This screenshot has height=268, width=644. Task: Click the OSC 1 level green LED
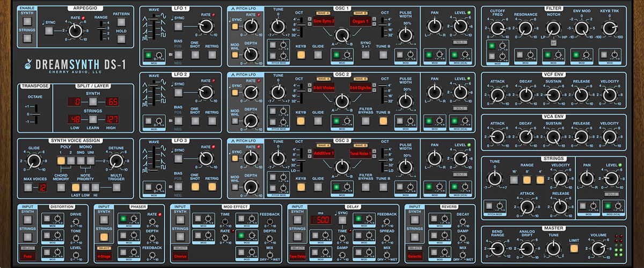(469, 12)
